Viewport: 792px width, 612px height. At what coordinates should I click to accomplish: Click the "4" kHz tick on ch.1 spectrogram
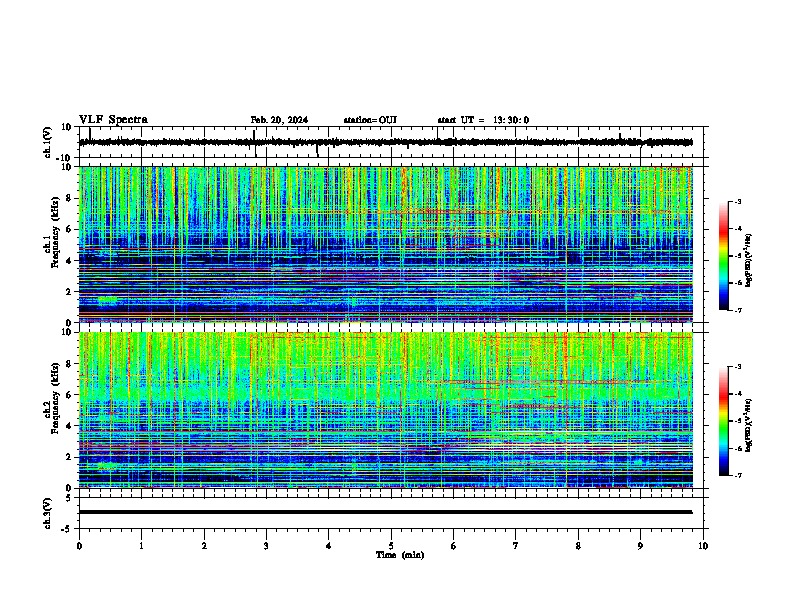pyautogui.click(x=69, y=261)
